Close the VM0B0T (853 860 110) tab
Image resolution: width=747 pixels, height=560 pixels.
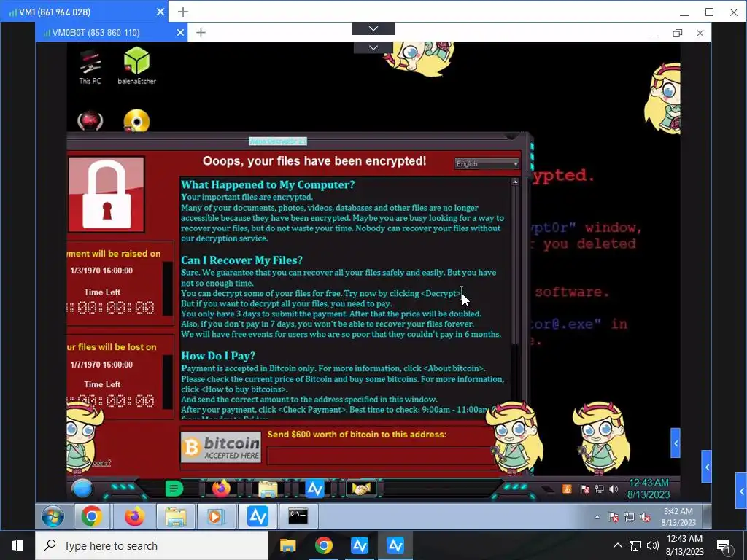click(x=180, y=33)
